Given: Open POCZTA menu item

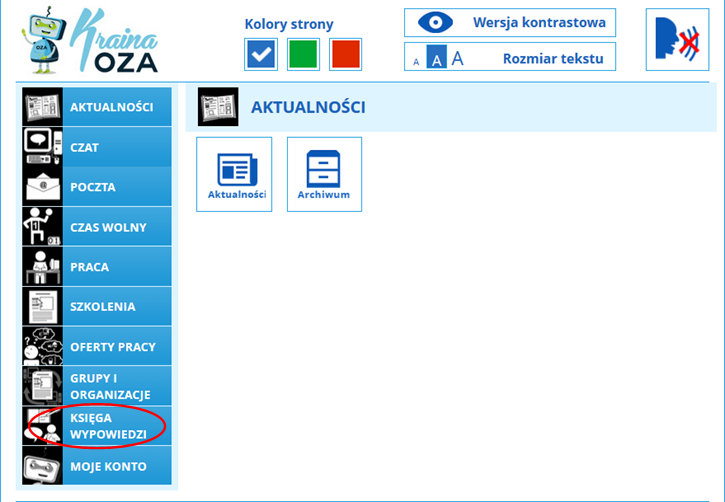Looking at the screenshot, I should click(x=97, y=187).
